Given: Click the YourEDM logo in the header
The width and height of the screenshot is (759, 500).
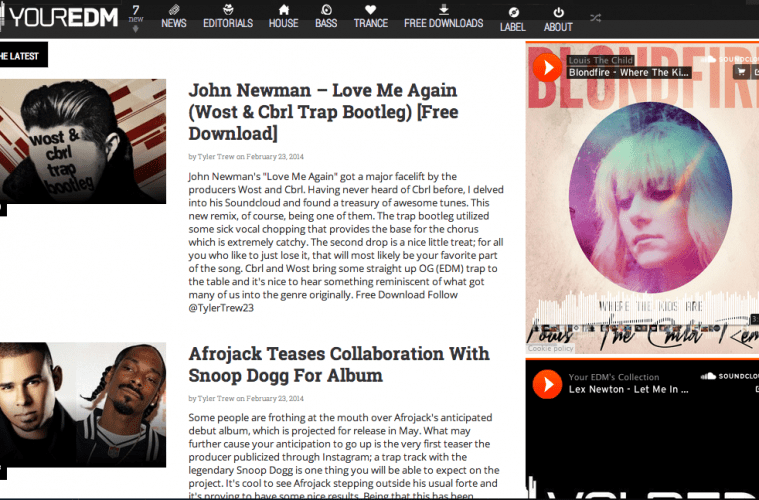Looking at the screenshot, I should [x=58, y=17].
